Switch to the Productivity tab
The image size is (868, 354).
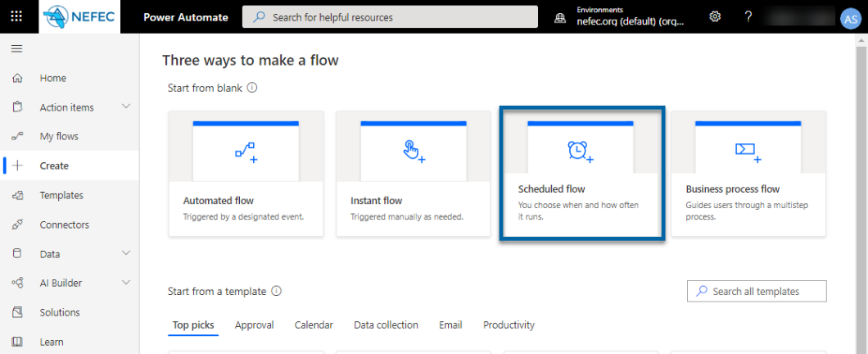point(509,325)
